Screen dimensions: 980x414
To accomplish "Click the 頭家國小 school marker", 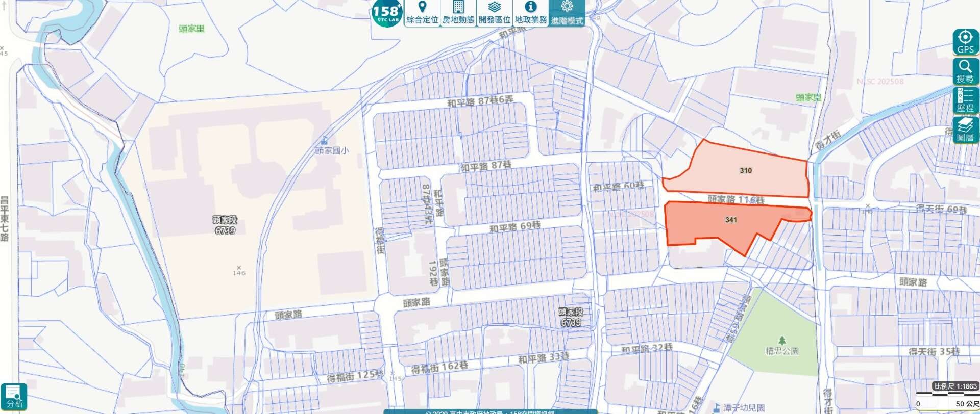I will (x=324, y=141).
